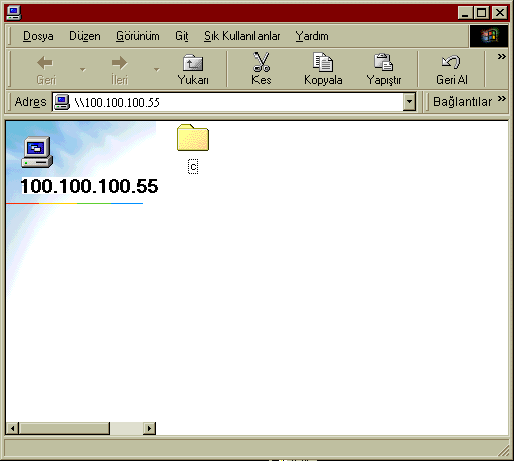Click the right scroll arrow of horizontal scrollbar
The width and height of the screenshot is (514, 461).
[x=149, y=428]
